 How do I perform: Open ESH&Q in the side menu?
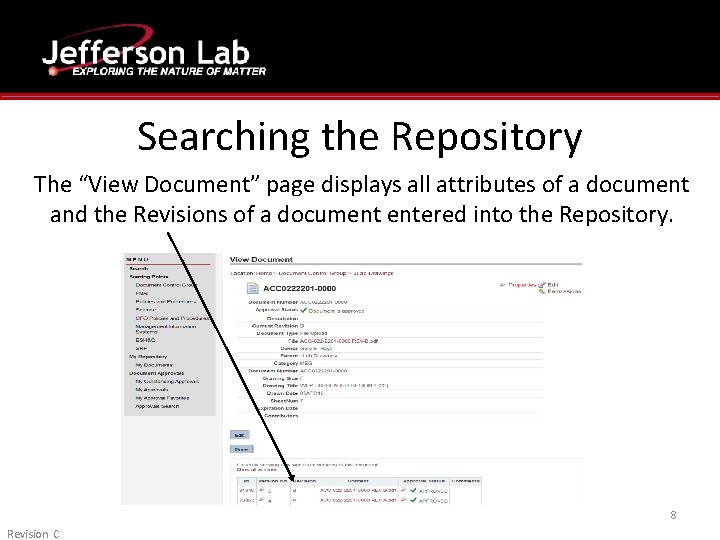[x=145, y=340]
